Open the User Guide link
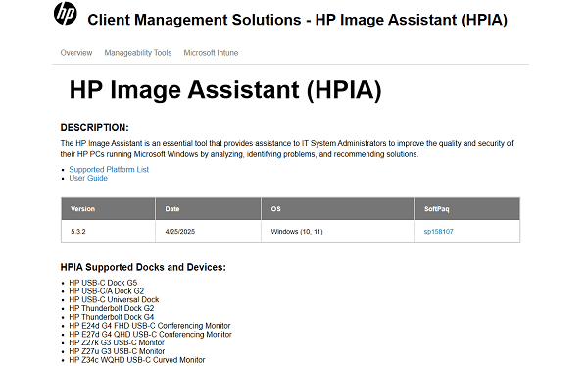 pyautogui.click(x=88, y=178)
